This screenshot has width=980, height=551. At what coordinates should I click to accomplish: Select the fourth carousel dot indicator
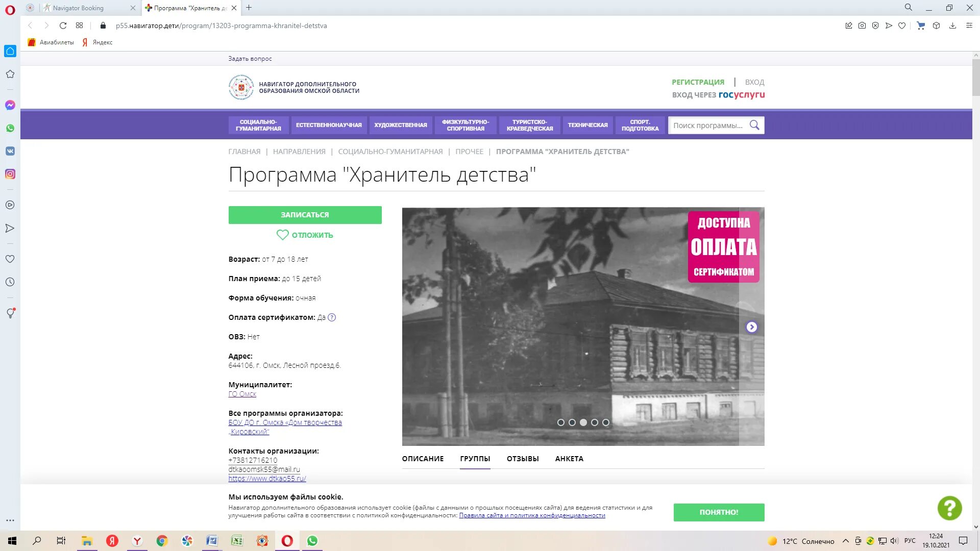pos(595,422)
